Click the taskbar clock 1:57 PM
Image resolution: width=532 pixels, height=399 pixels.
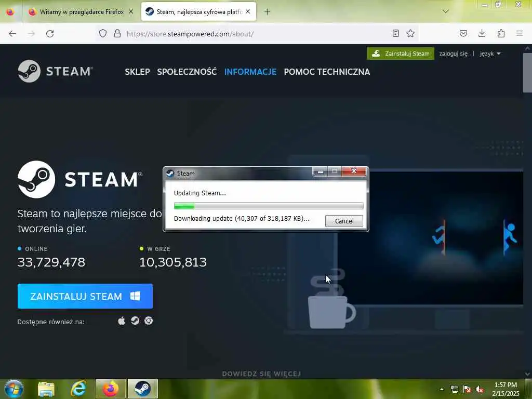click(506, 389)
